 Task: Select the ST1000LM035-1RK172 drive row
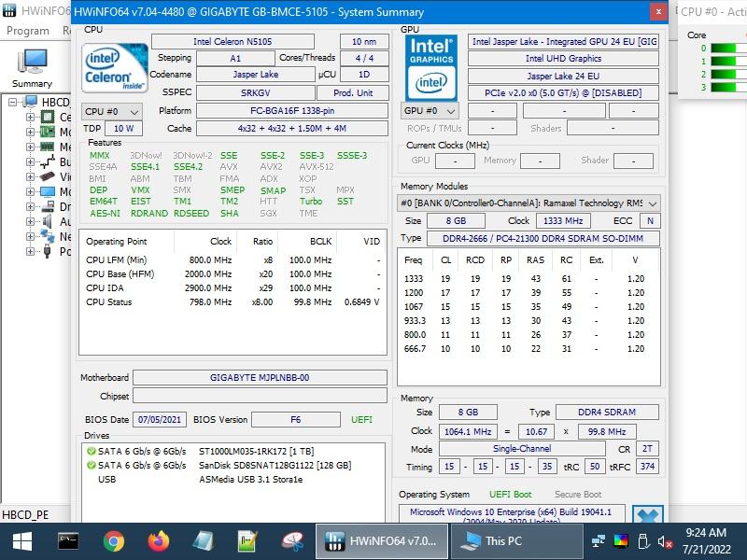233,451
